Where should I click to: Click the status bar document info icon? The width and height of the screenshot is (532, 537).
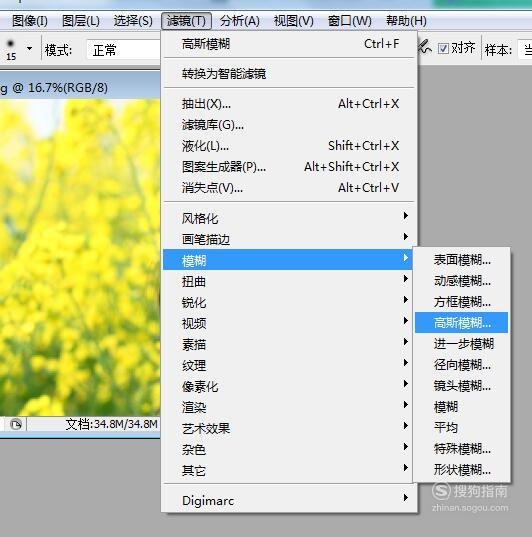[16, 425]
